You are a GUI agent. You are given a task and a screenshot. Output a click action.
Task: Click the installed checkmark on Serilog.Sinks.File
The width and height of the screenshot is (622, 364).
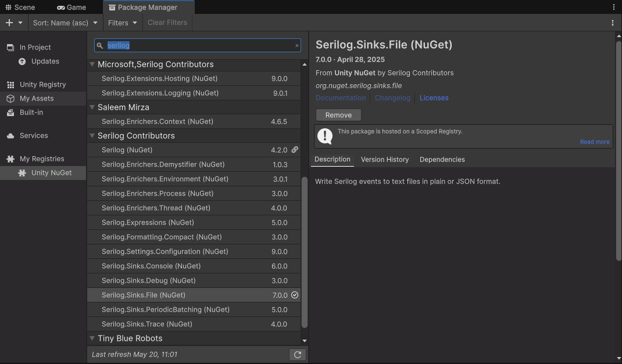tap(295, 295)
